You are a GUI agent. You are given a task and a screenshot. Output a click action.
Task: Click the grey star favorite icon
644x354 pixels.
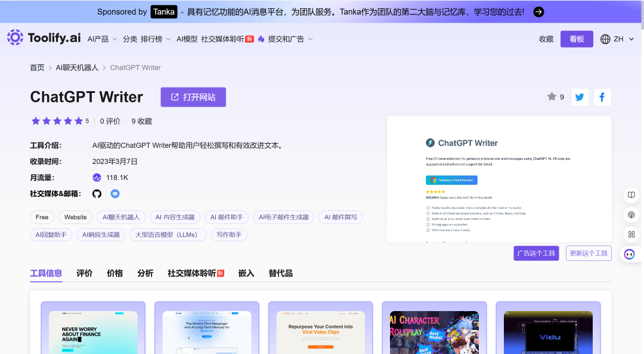pyautogui.click(x=552, y=97)
